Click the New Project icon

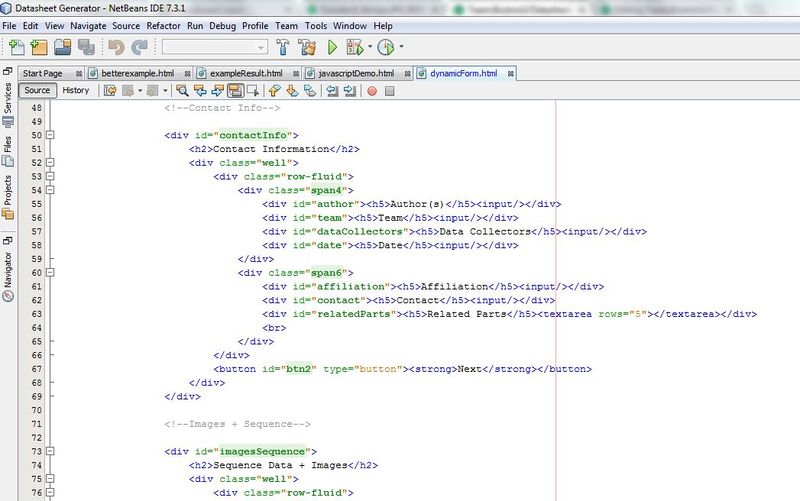pyautogui.click(x=40, y=47)
